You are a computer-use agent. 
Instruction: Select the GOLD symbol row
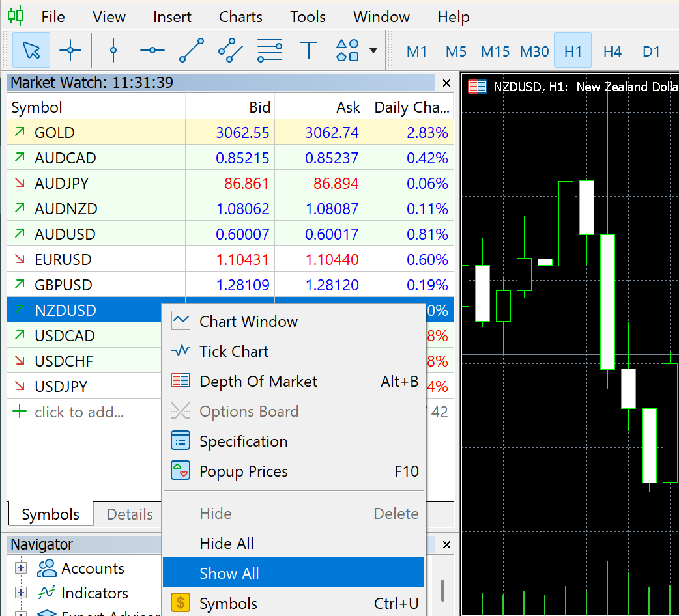tap(55, 133)
